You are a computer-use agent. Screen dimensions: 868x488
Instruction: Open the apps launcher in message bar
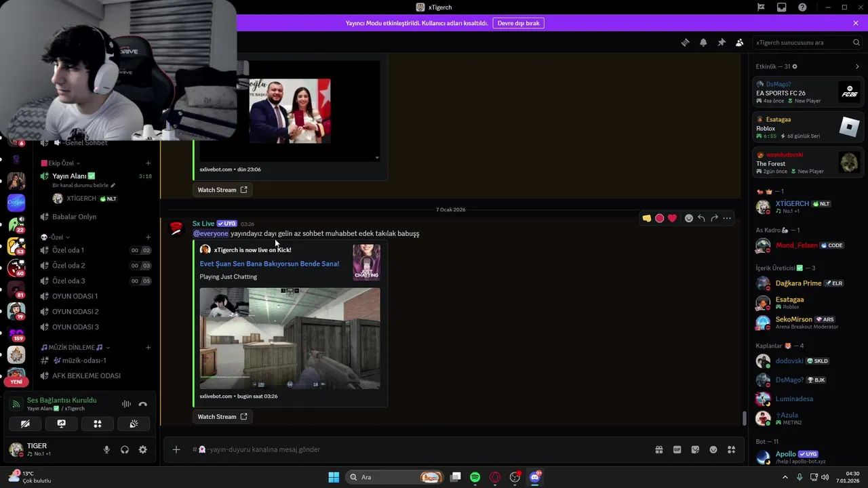click(x=731, y=449)
